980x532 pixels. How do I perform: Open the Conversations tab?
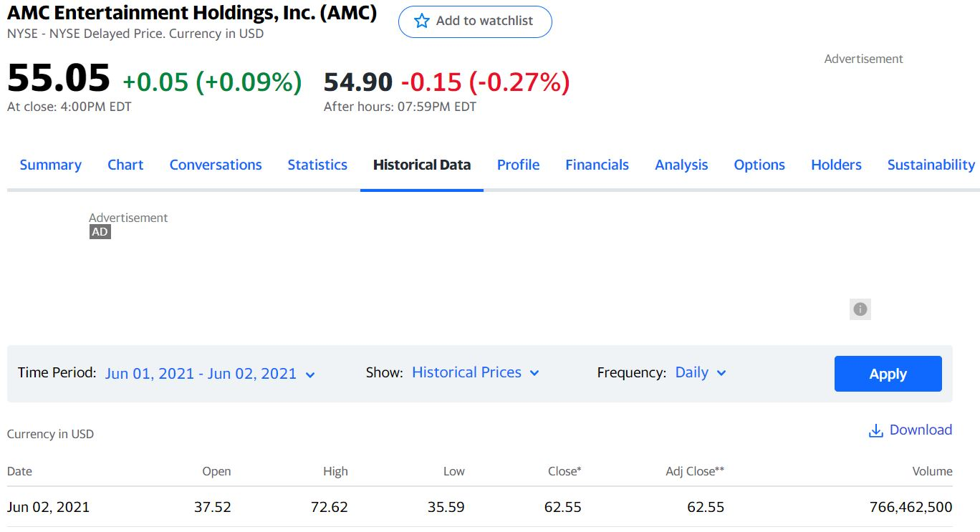coord(216,165)
